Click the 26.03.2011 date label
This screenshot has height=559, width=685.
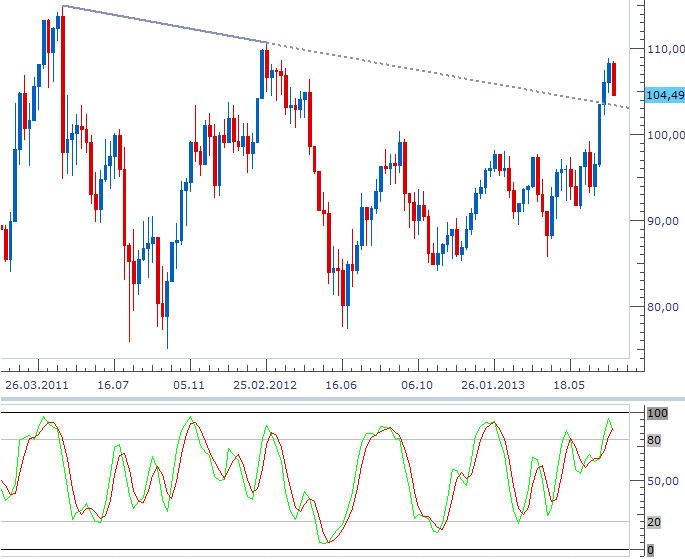point(38,385)
